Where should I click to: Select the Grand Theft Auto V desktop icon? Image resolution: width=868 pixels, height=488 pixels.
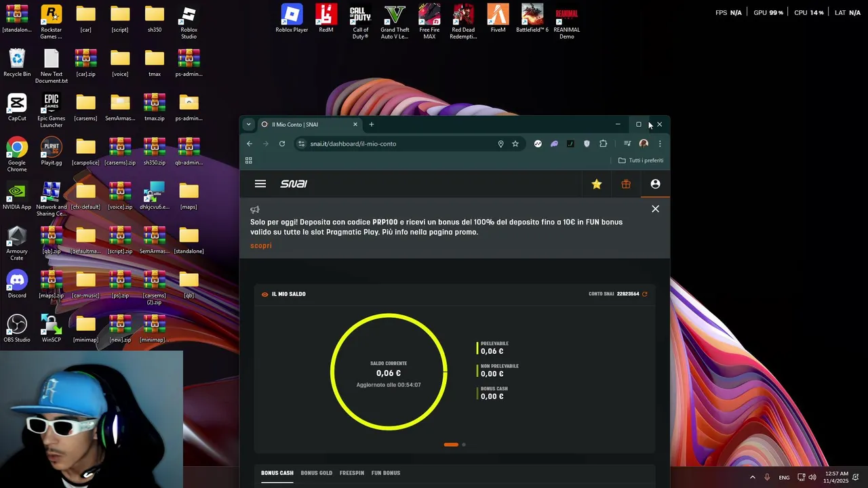395,22
